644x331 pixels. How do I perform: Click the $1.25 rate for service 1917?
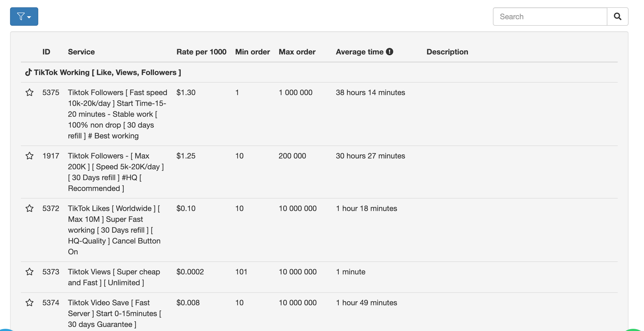[186, 156]
